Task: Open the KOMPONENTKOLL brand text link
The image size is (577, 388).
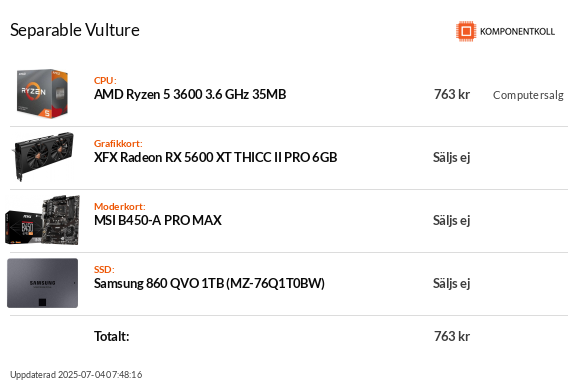Action: click(517, 32)
